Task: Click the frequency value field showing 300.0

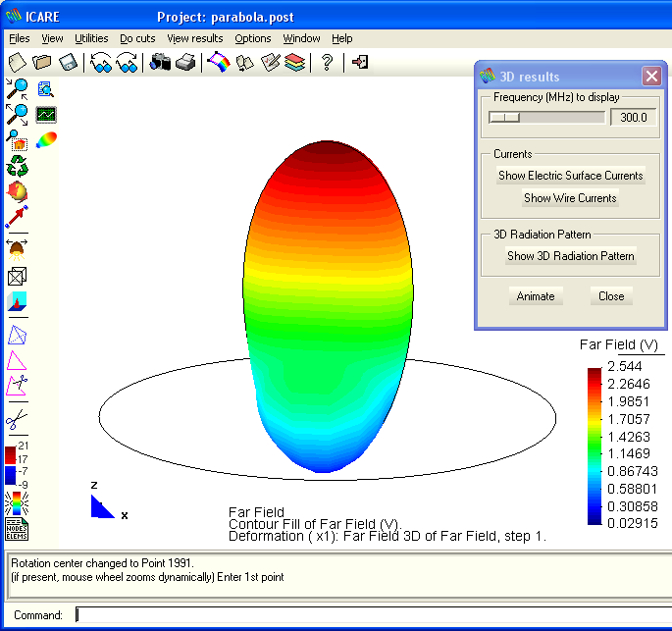Action: tap(633, 117)
